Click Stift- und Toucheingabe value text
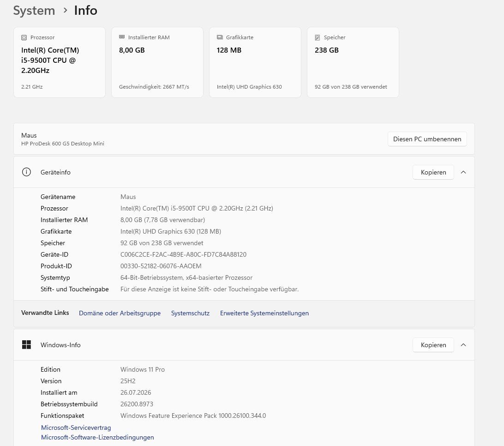This screenshot has width=504, height=446. tap(210, 289)
